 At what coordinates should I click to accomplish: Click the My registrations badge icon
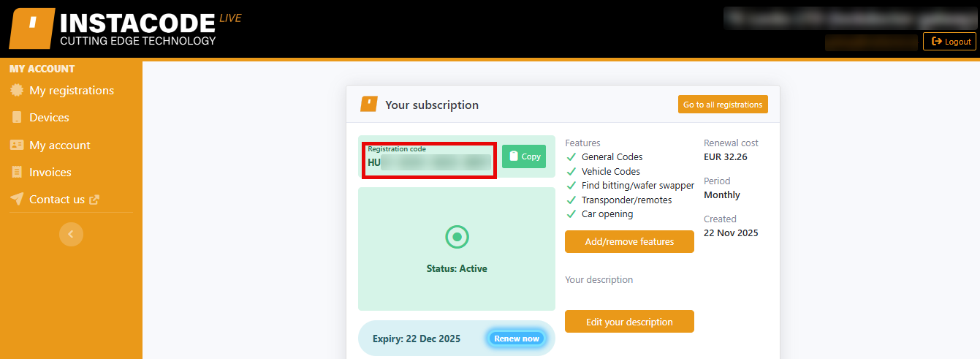[x=17, y=91]
